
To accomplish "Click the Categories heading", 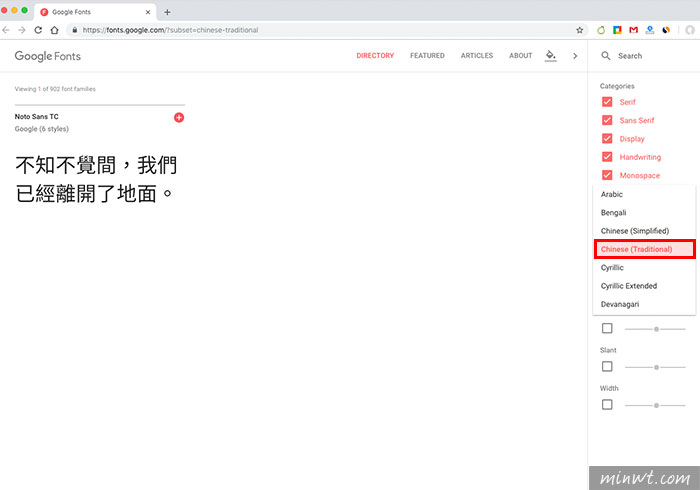I will (x=617, y=86).
